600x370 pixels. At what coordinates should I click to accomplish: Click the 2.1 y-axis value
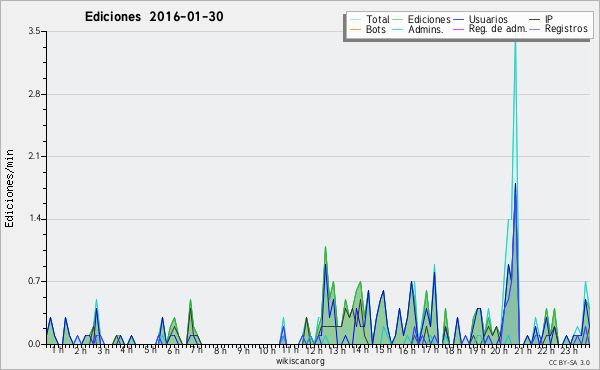click(x=34, y=156)
